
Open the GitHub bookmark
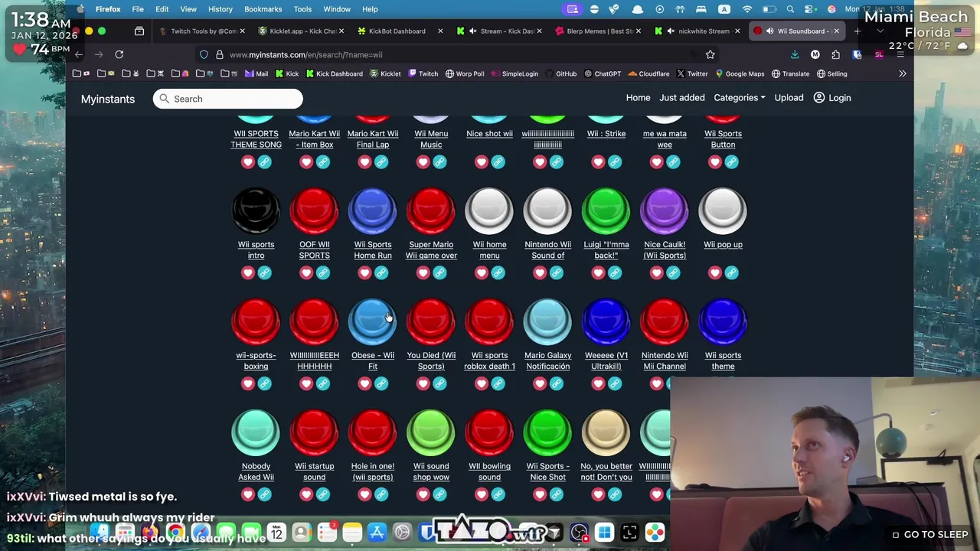[561, 74]
